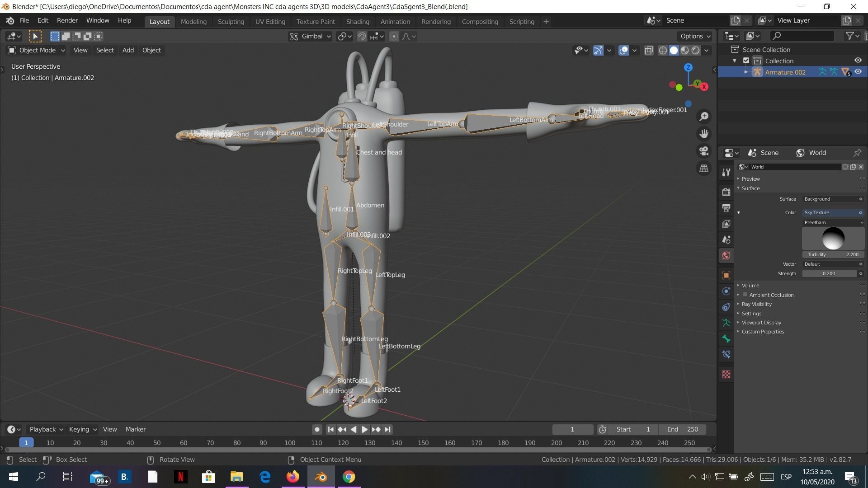Select the rendered viewport shading sphere

point(696,50)
